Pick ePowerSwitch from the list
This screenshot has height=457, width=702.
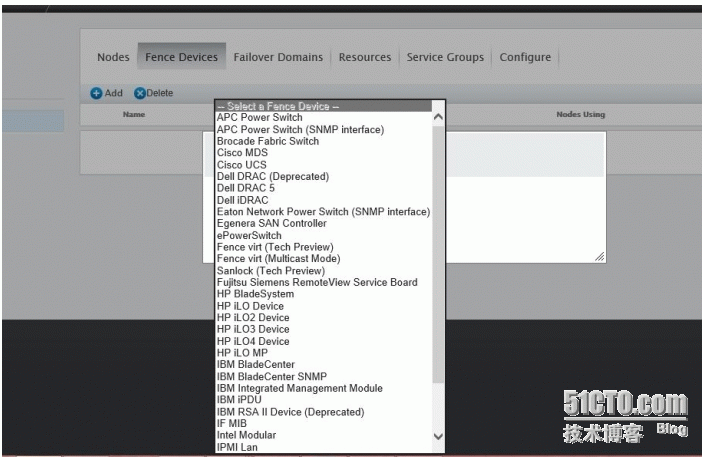click(324, 235)
